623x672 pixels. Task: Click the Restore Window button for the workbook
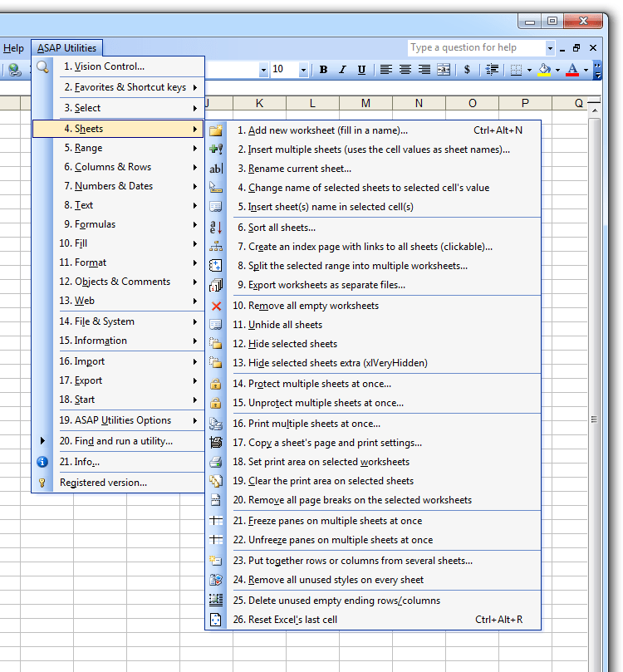point(576,48)
